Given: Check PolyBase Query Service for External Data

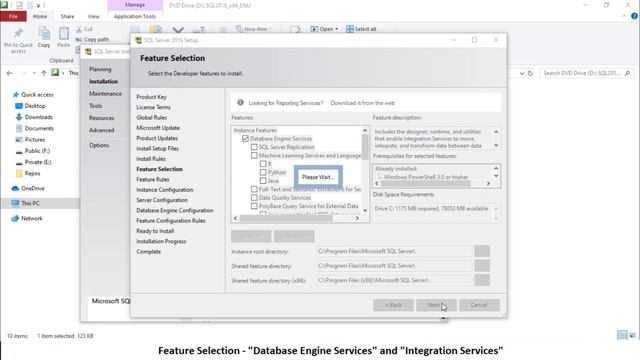Looking at the screenshot, I should [x=254, y=206].
